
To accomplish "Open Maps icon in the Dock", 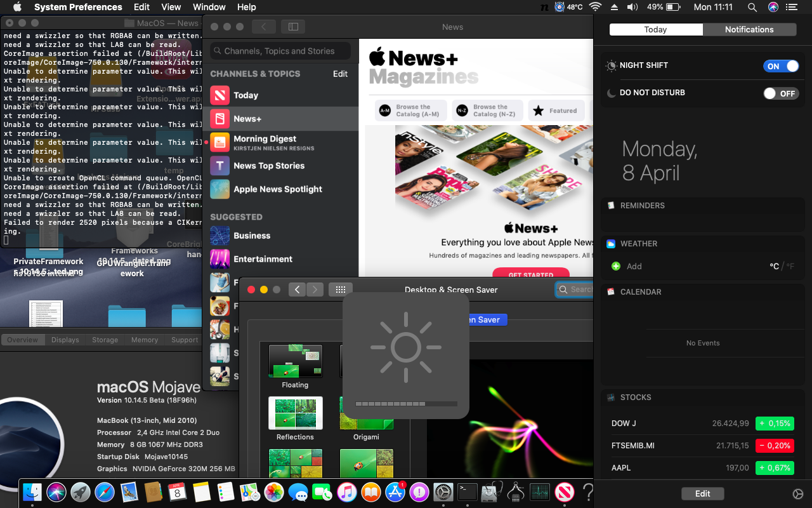I will pos(249,492).
